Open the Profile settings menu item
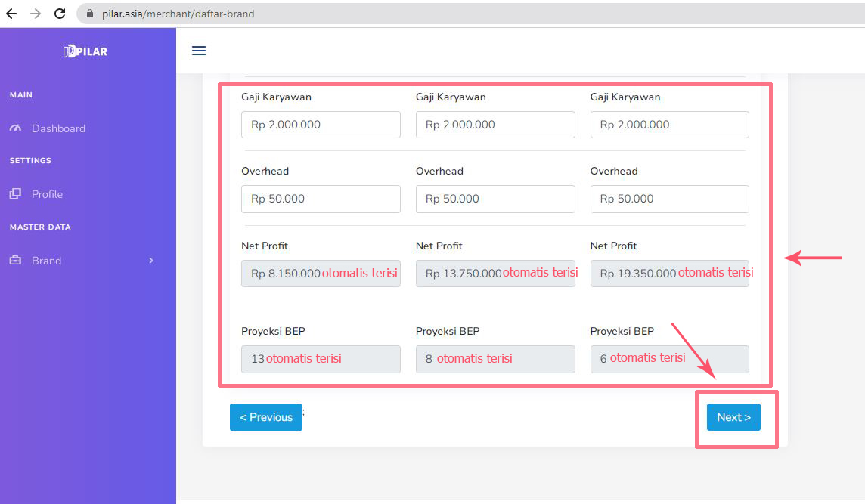Screen dimensions: 865x504 coord(47,194)
